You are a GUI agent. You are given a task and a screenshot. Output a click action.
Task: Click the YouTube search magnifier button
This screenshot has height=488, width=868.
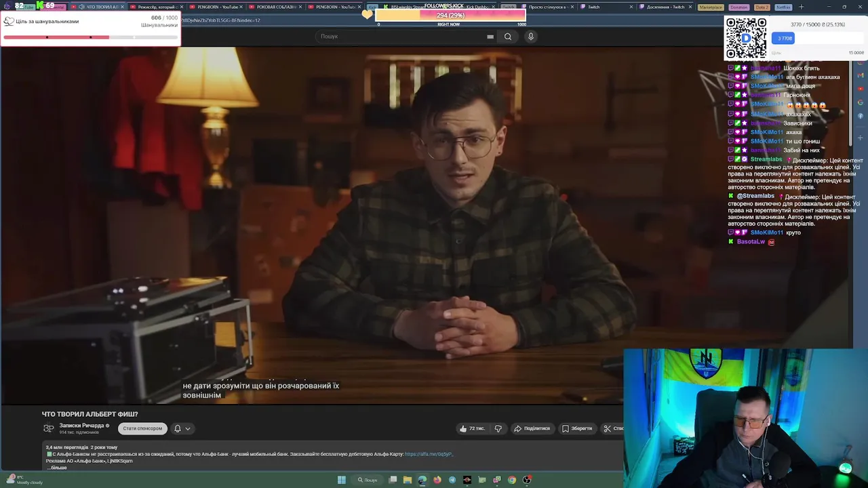click(x=507, y=37)
